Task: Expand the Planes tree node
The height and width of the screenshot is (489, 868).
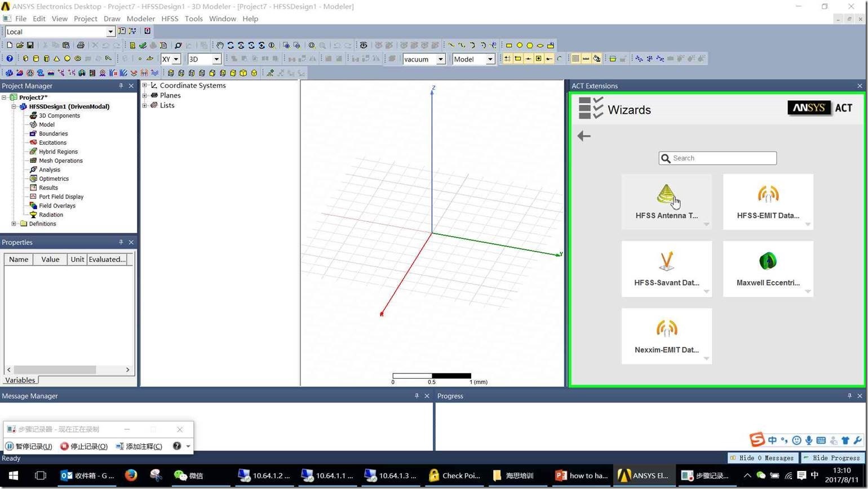Action: 145,95
